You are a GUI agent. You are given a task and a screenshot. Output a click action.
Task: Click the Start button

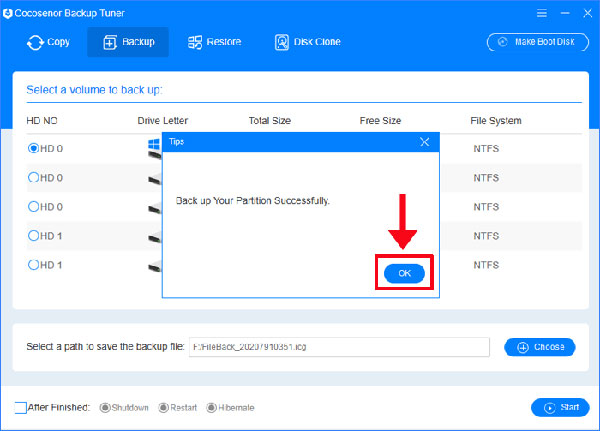click(560, 407)
